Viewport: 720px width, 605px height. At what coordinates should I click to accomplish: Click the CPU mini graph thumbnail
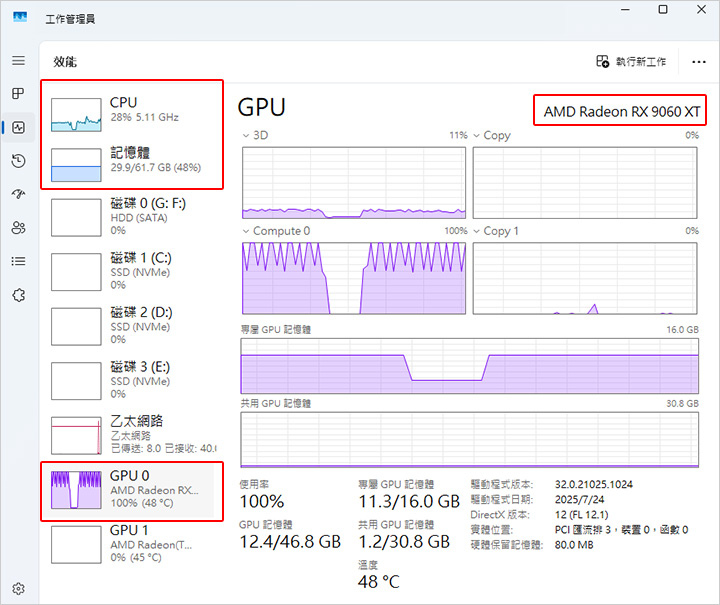click(76, 115)
